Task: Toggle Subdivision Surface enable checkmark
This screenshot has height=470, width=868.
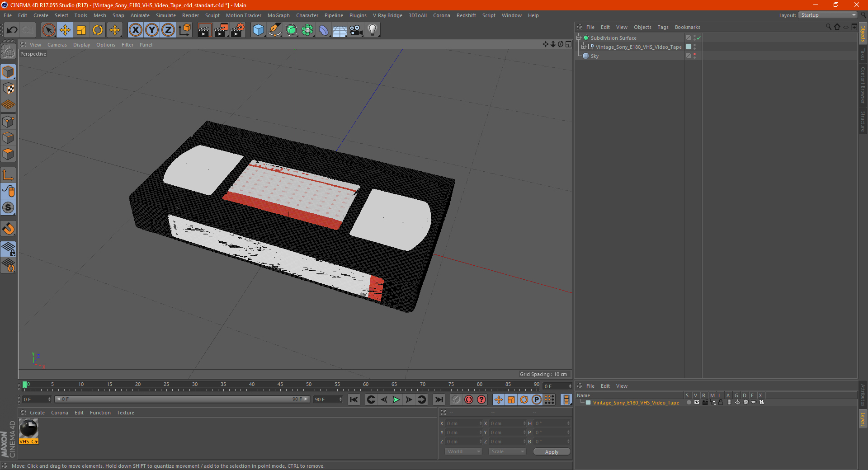Action: [x=699, y=38]
